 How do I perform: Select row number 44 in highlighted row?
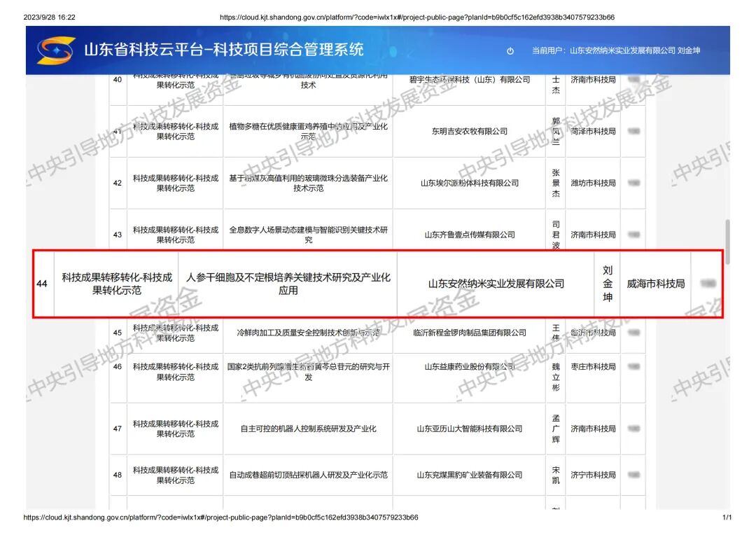pos(42,284)
